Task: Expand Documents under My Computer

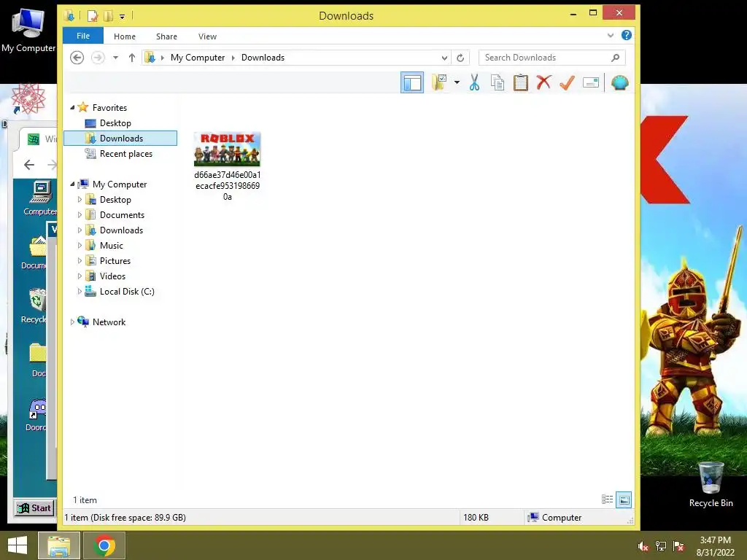Action: coord(80,215)
